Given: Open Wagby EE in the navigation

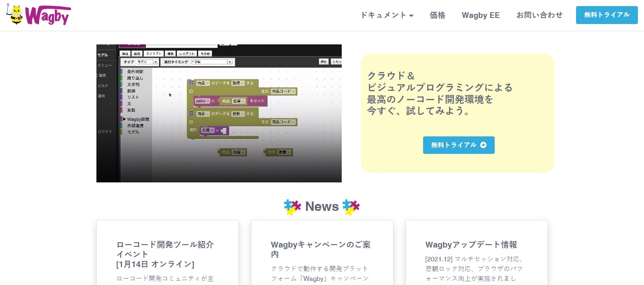Looking at the screenshot, I should click(480, 15).
